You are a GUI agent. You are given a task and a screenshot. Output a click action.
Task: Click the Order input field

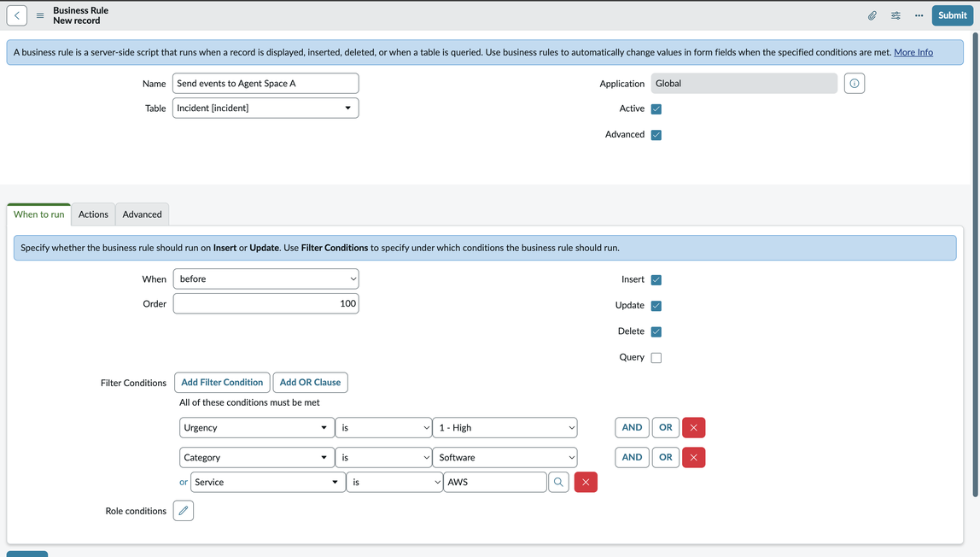tap(265, 303)
